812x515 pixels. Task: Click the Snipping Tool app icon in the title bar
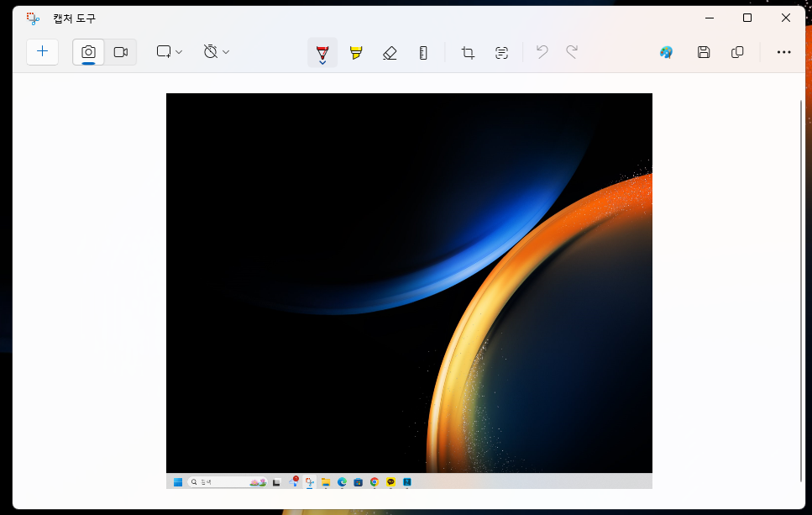[x=33, y=18]
